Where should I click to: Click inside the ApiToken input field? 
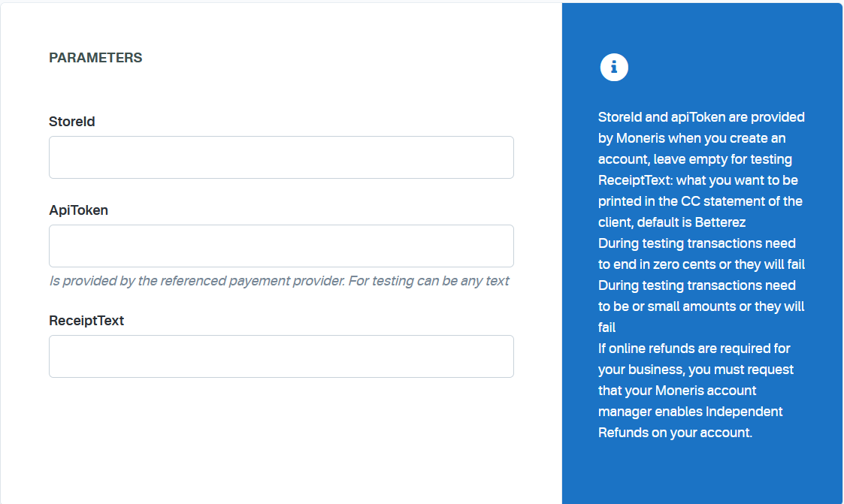[x=281, y=246]
